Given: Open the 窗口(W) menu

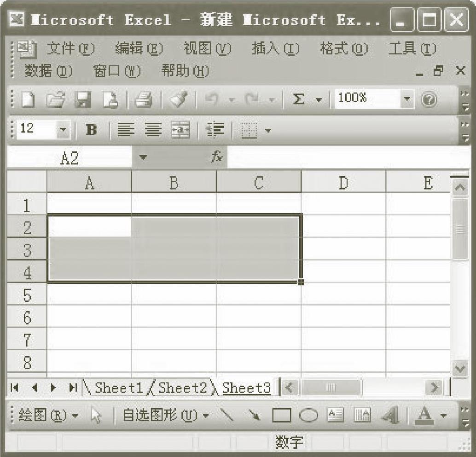Looking at the screenshot, I should tap(117, 71).
